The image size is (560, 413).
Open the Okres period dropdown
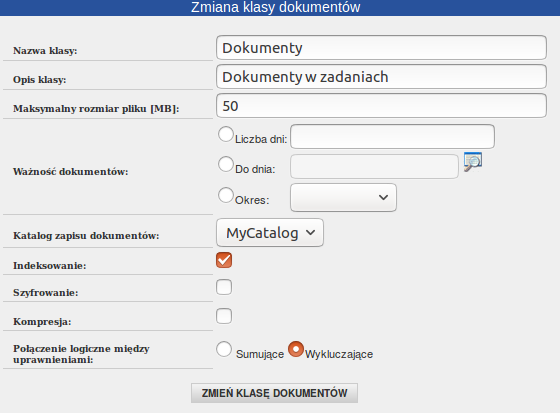point(343,198)
